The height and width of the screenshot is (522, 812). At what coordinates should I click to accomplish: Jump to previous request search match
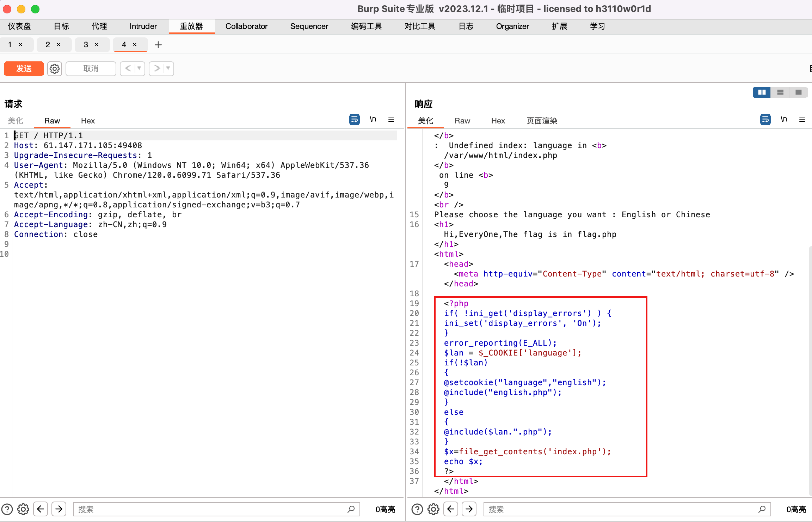41,509
